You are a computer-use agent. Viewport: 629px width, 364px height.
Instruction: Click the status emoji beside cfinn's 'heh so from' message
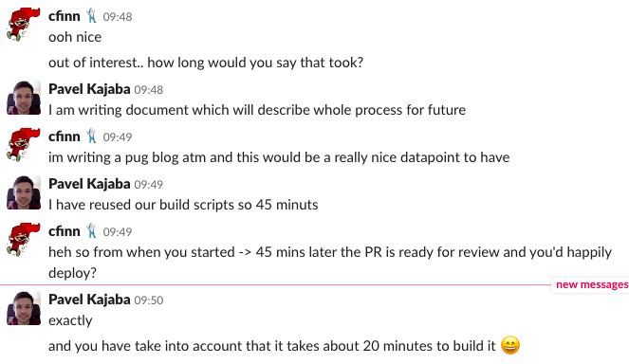click(x=91, y=231)
